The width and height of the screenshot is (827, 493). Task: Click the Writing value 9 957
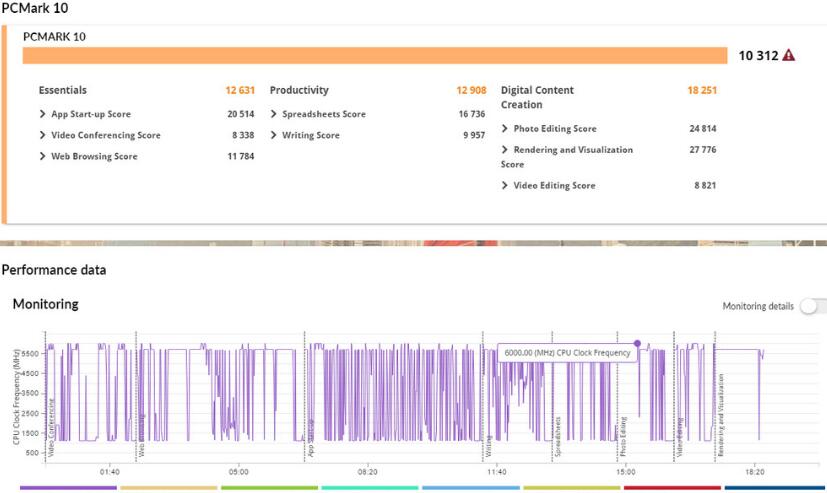click(474, 135)
